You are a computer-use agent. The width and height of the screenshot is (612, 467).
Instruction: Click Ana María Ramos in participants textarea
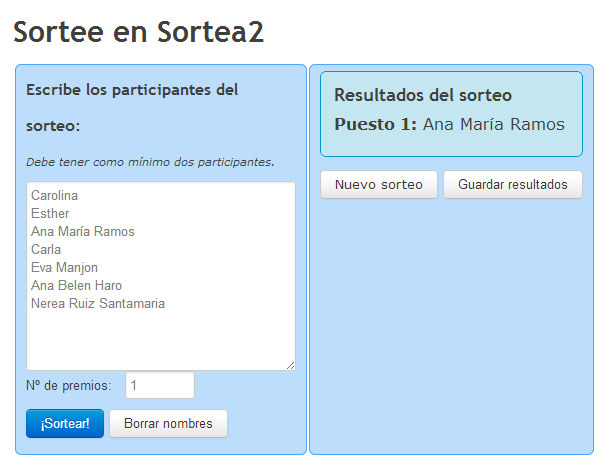click(82, 232)
